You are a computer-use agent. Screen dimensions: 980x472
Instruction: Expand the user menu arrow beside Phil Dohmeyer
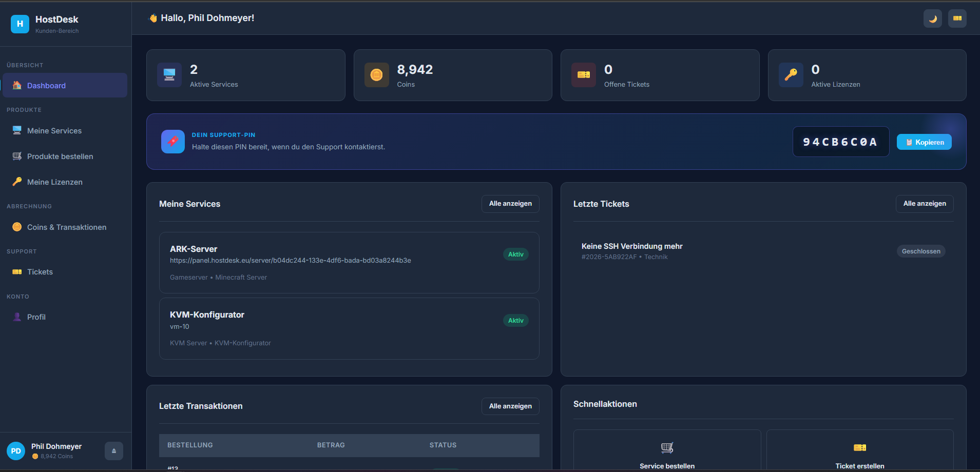click(114, 451)
